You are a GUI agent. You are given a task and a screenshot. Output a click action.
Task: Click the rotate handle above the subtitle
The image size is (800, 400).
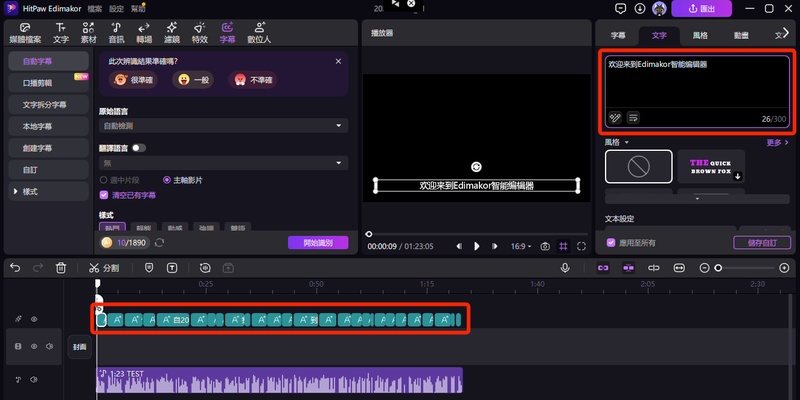click(476, 167)
